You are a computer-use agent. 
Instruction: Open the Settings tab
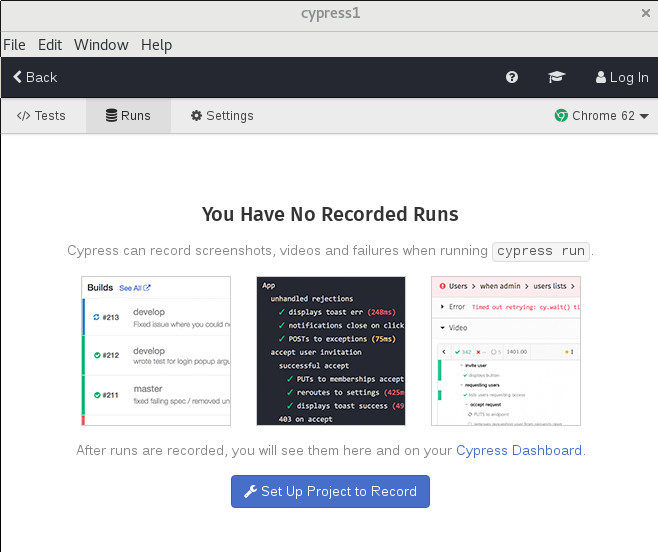coord(222,116)
